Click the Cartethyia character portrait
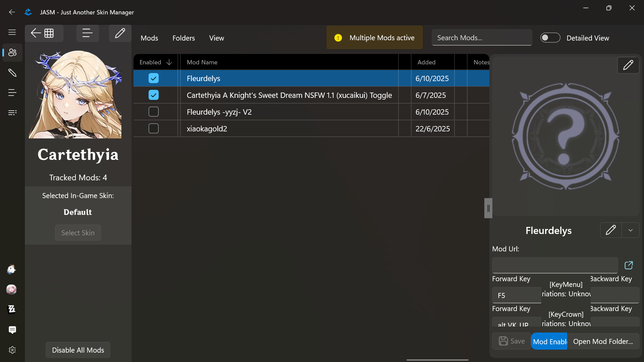The width and height of the screenshot is (644, 362). pyautogui.click(x=75, y=95)
